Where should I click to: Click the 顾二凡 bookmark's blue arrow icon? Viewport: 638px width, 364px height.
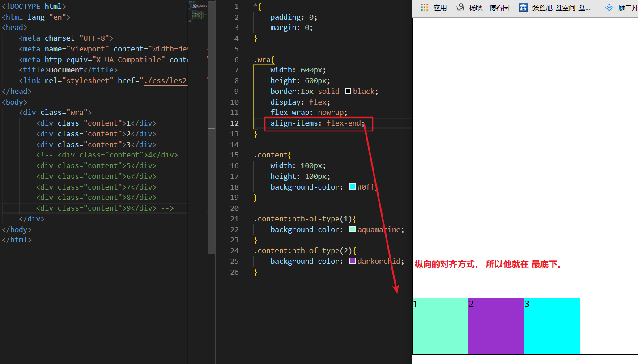pyautogui.click(x=609, y=8)
